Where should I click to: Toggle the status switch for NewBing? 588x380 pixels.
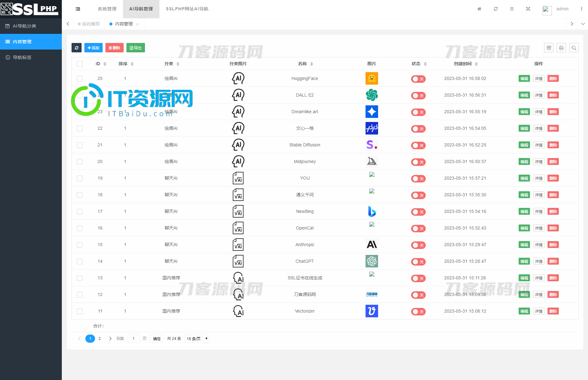click(418, 212)
